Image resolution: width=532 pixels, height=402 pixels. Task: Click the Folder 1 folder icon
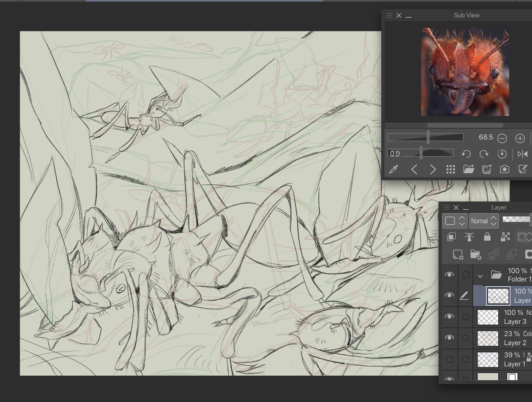pyautogui.click(x=496, y=275)
